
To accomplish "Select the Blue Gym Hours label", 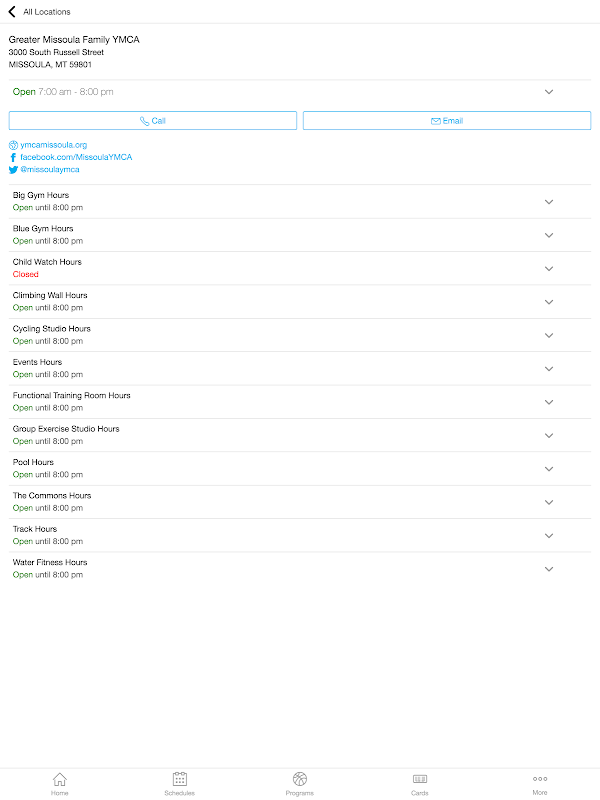I will click(x=43, y=229).
